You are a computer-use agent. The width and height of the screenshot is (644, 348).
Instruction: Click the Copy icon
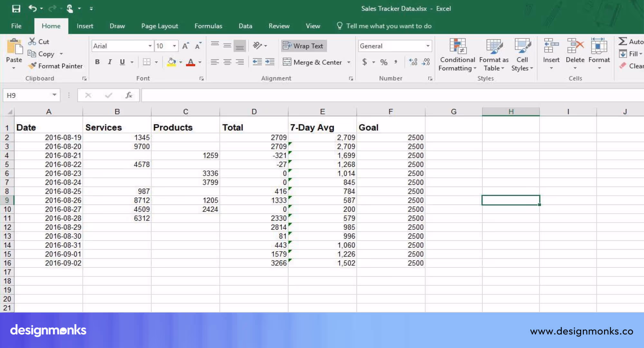[32, 53]
